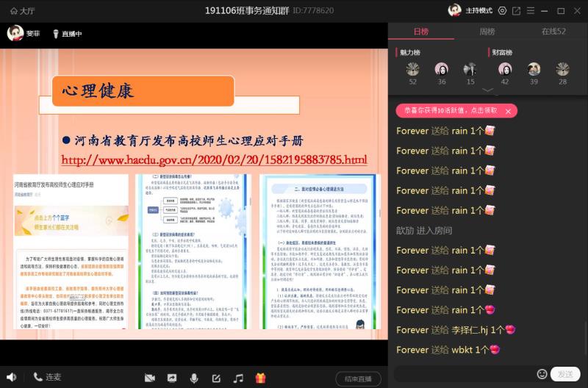The image size is (588, 388).
Task: Click the pop-out window icon
Action: pos(517,11)
